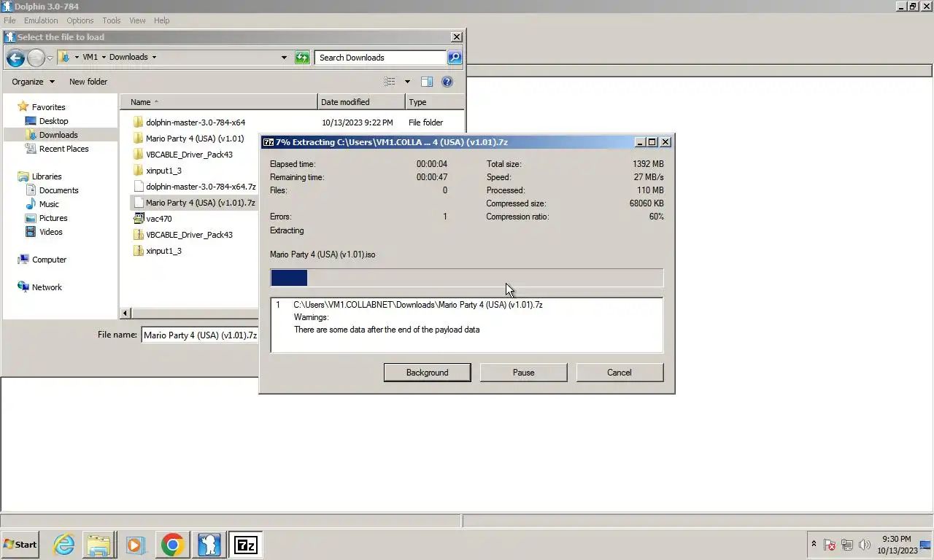Expand the VM1 breadcrumb arrow

click(104, 58)
